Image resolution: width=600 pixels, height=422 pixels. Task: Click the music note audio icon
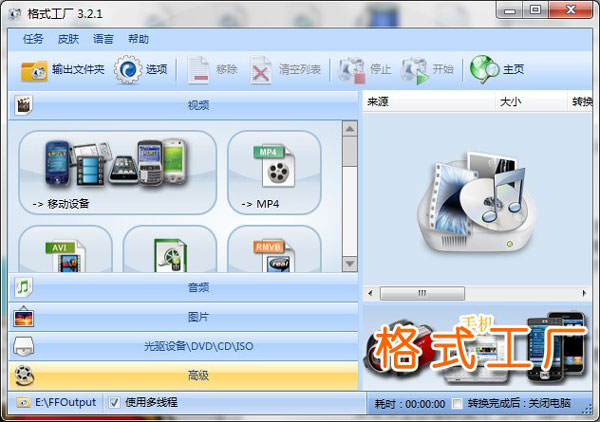pyautogui.click(x=24, y=287)
